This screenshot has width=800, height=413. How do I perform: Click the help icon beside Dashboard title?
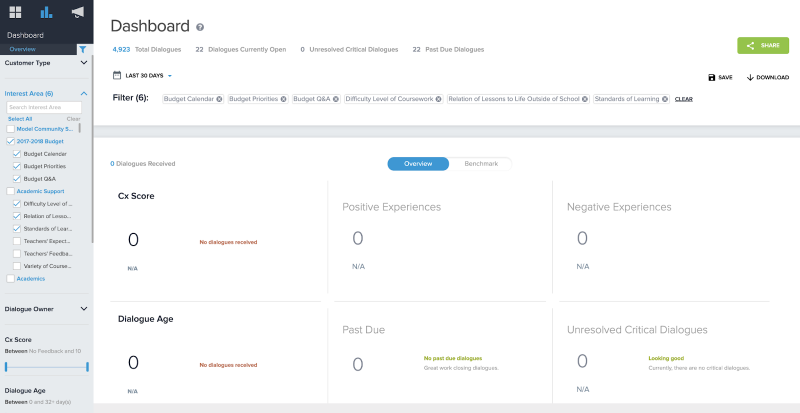(200, 27)
